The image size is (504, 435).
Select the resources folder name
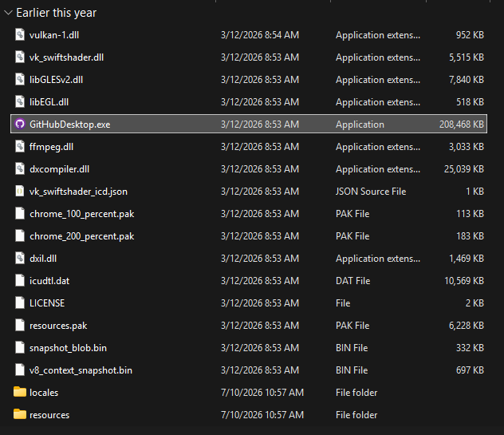[x=49, y=415]
